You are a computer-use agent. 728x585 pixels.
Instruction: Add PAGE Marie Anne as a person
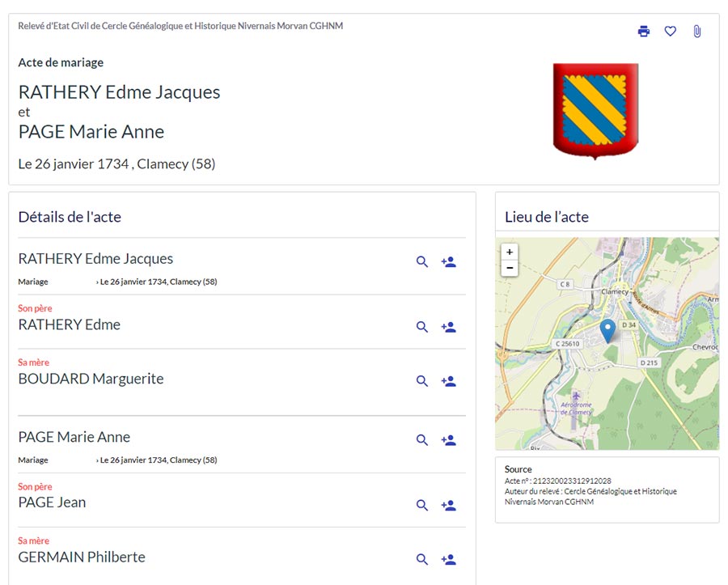(x=448, y=440)
